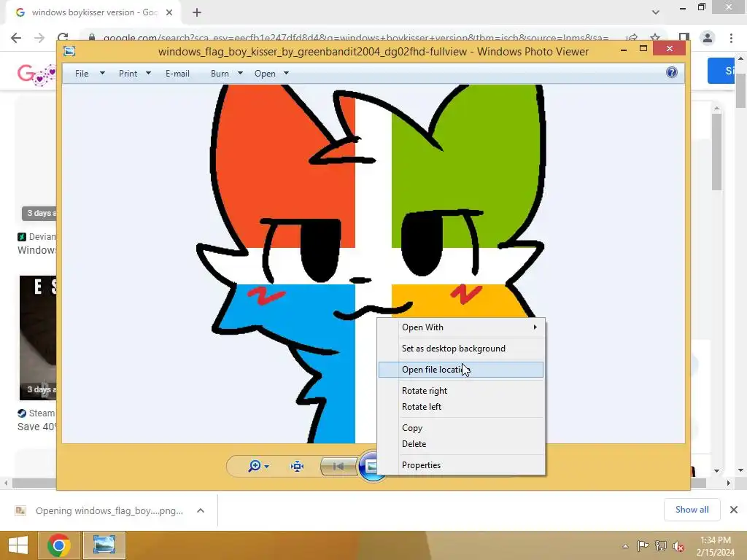Click Chrome back arrow

click(16, 38)
